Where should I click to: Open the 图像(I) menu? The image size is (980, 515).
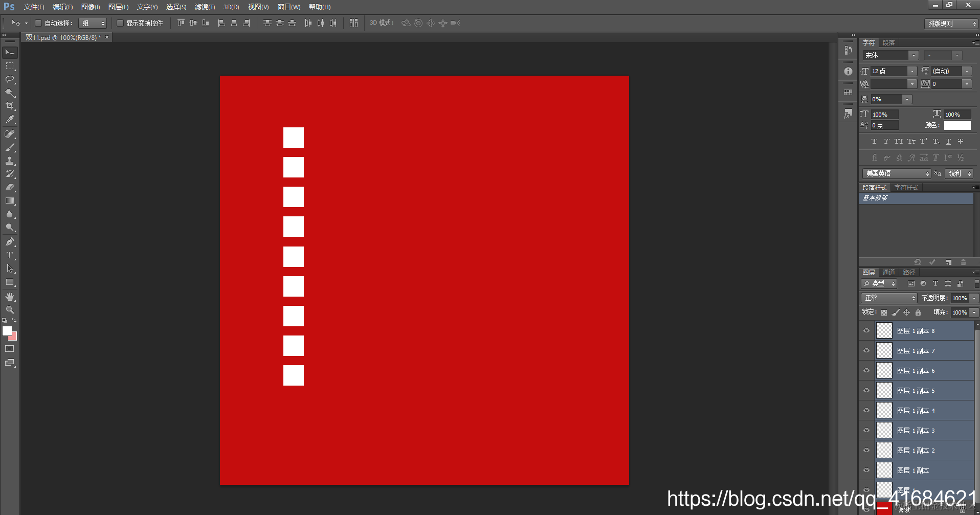91,7
